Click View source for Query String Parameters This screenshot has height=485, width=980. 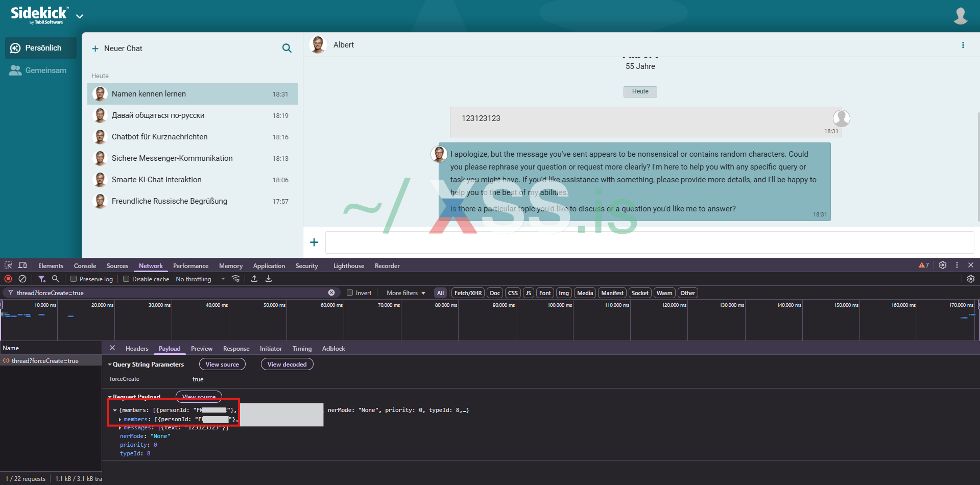(x=222, y=365)
